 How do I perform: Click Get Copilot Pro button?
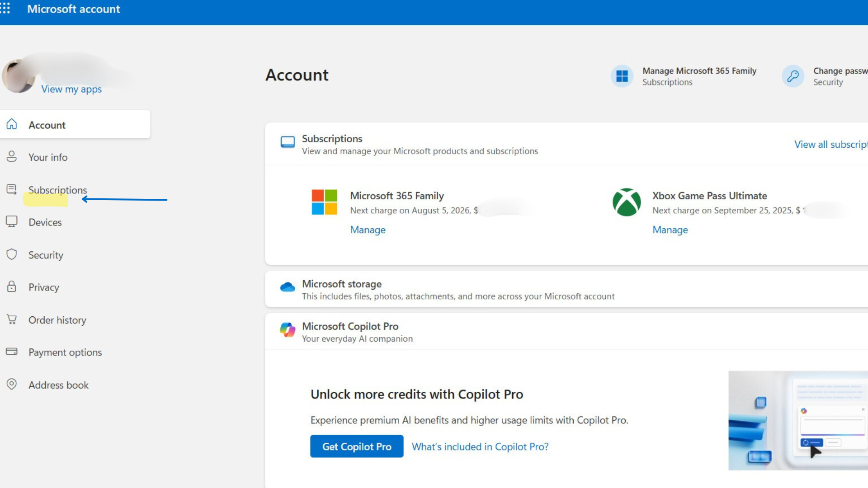(x=357, y=446)
